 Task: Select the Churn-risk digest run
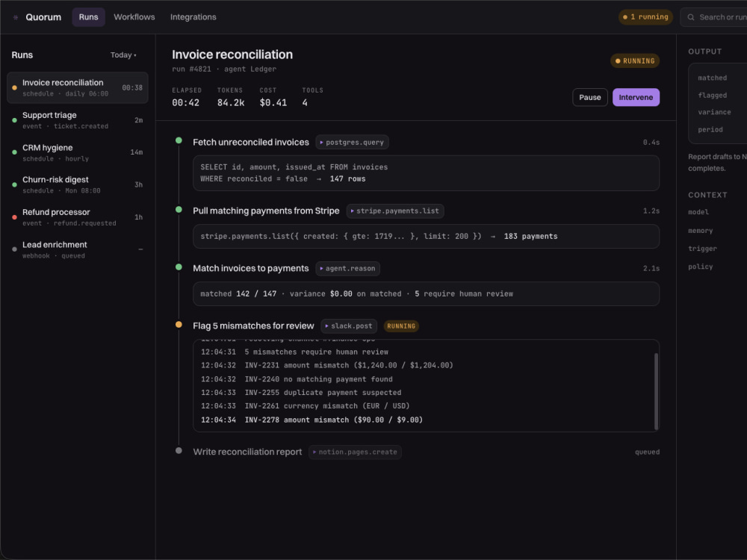pyautogui.click(x=78, y=184)
